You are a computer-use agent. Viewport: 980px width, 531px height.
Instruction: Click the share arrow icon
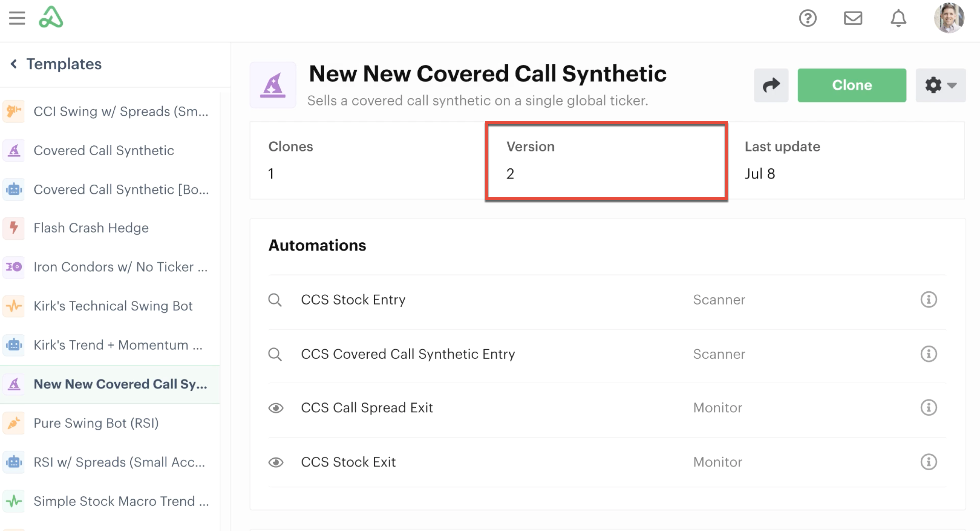coord(771,85)
